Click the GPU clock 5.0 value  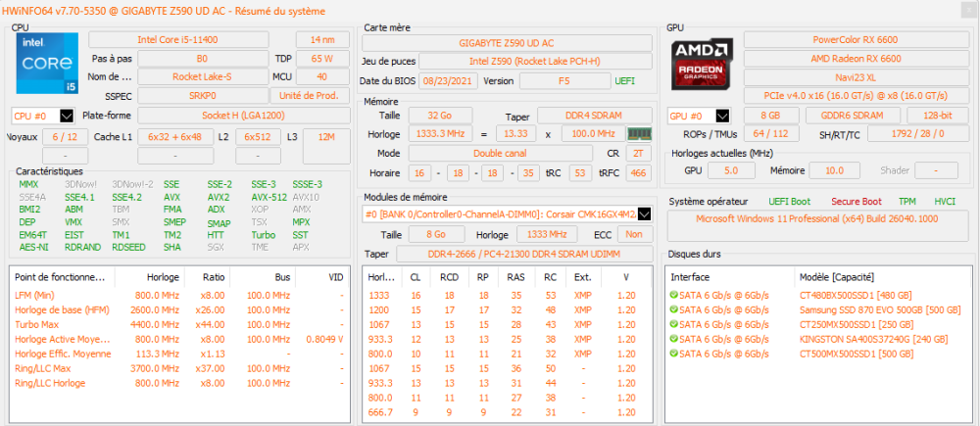(x=731, y=170)
